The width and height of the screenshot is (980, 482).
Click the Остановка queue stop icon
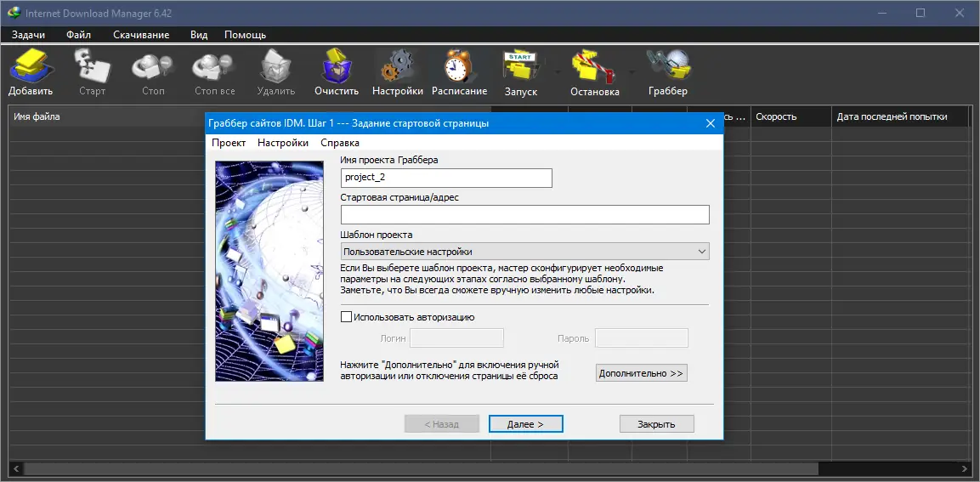point(594,72)
